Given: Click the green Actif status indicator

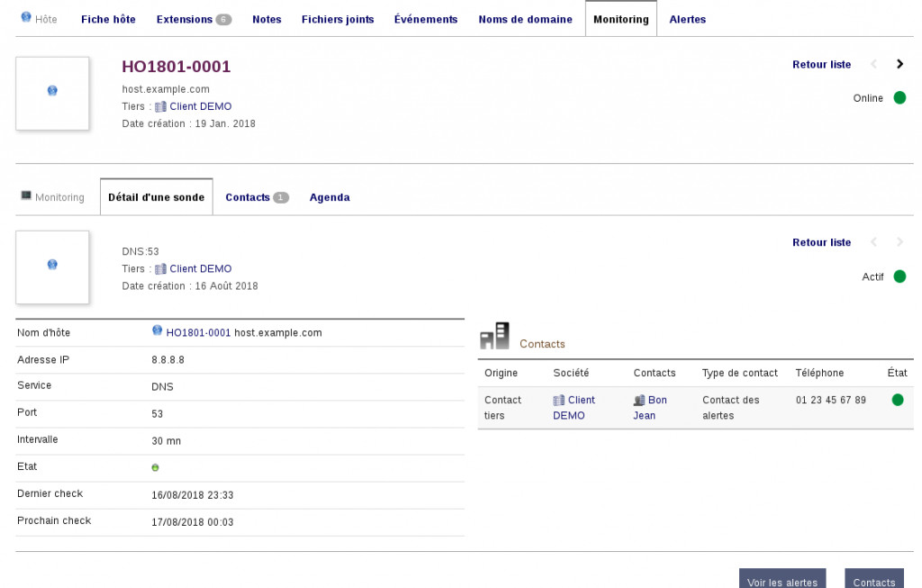Looking at the screenshot, I should click(899, 276).
